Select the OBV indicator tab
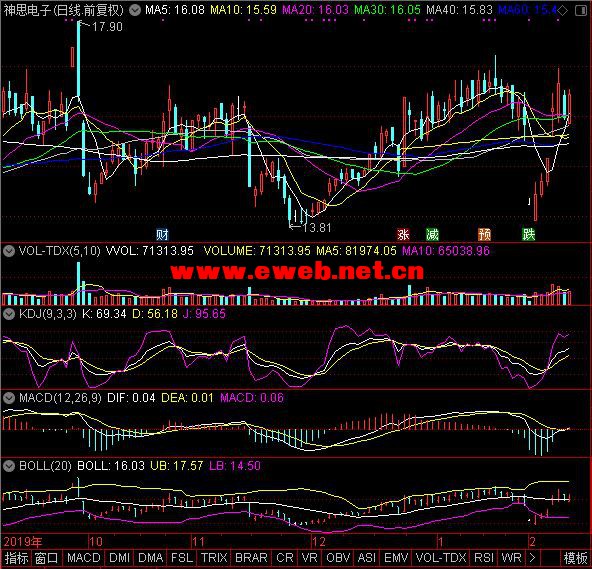Screen dimensions: 592x569 [338, 558]
